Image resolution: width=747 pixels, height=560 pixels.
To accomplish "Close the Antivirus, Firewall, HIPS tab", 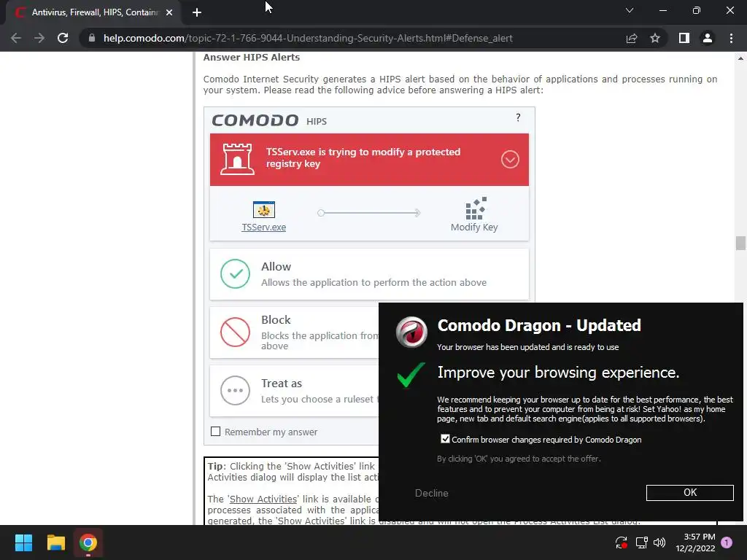I will coord(169,12).
